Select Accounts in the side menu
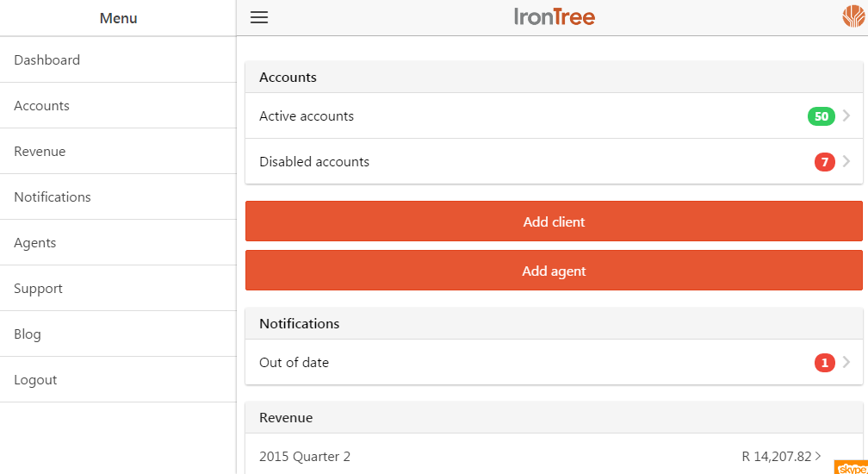 42,106
